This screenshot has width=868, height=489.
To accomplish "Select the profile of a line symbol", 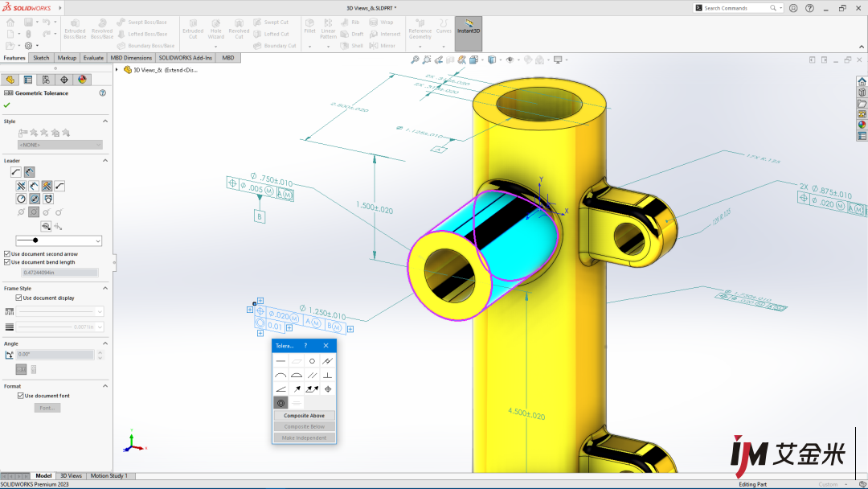I will click(x=280, y=375).
